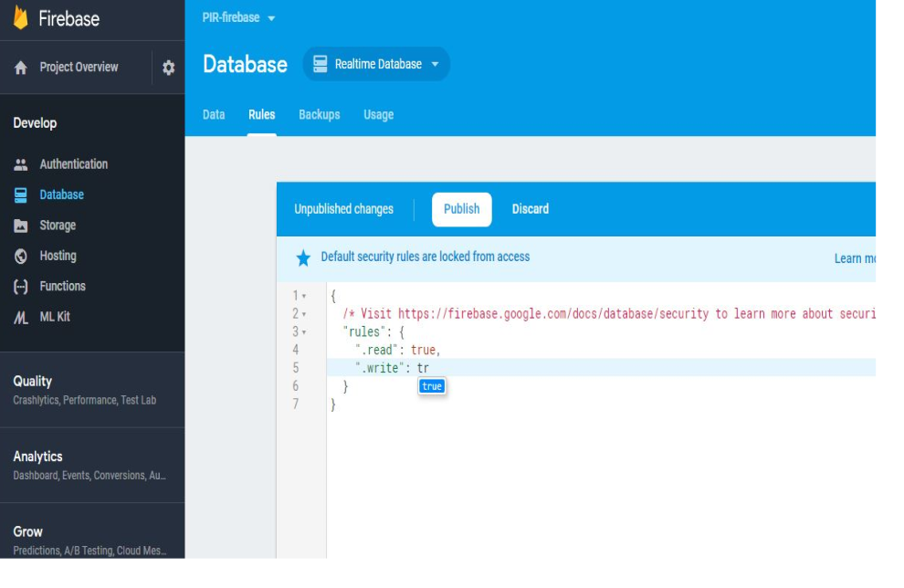Click 'Predictions, A/B Testing, Cloud Mes...' subtitle

[x=89, y=551]
